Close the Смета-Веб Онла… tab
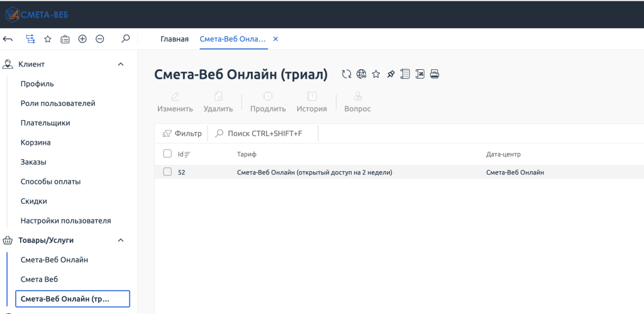 coord(275,39)
